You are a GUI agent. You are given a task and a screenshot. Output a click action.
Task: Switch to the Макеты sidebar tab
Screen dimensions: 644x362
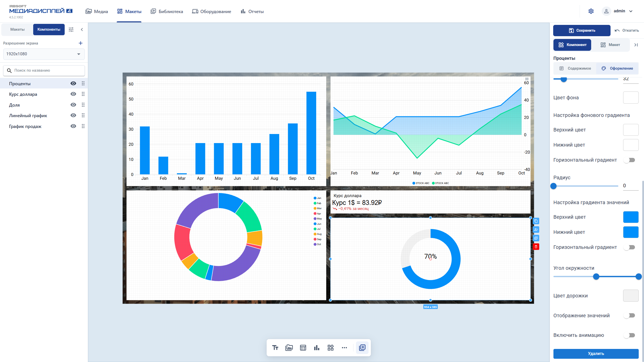click(17, 29)
